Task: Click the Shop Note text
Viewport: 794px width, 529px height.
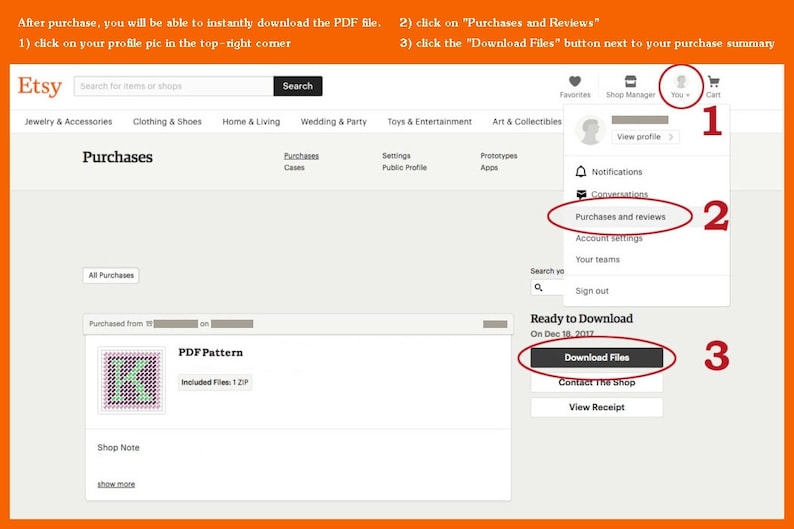Action: [118, 447]
